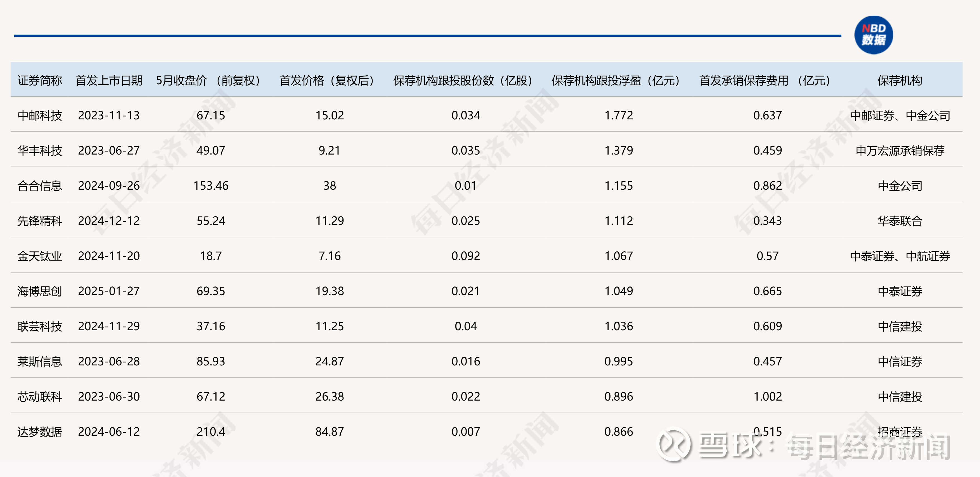Click underwriting fee 1.002 cell

pyautogui.click(x=767, y=396)
